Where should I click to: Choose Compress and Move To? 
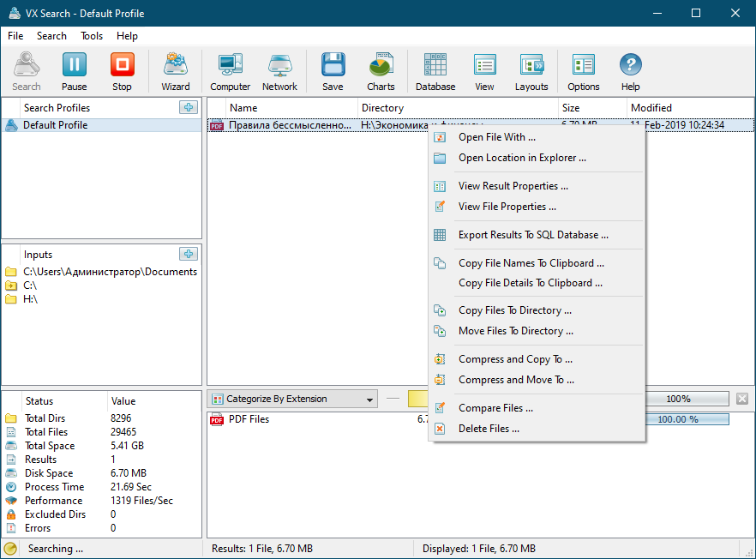pyautogui.click(x=537, y=380)
